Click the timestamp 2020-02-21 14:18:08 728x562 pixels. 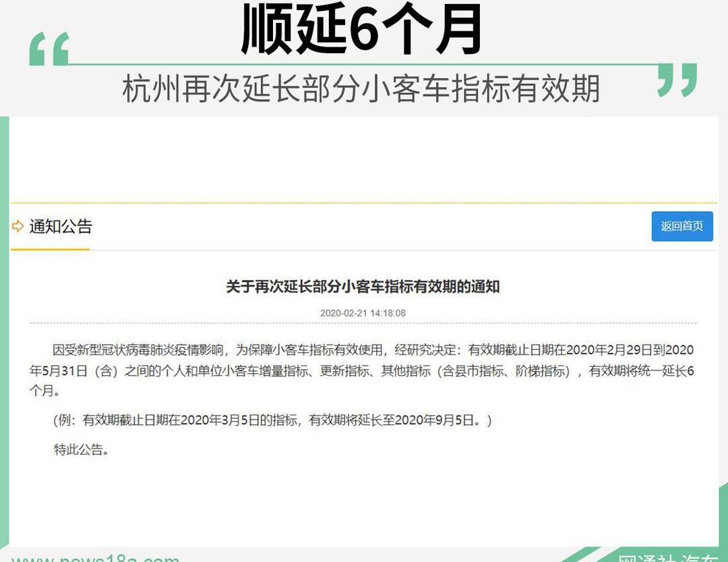pos(363,313)
